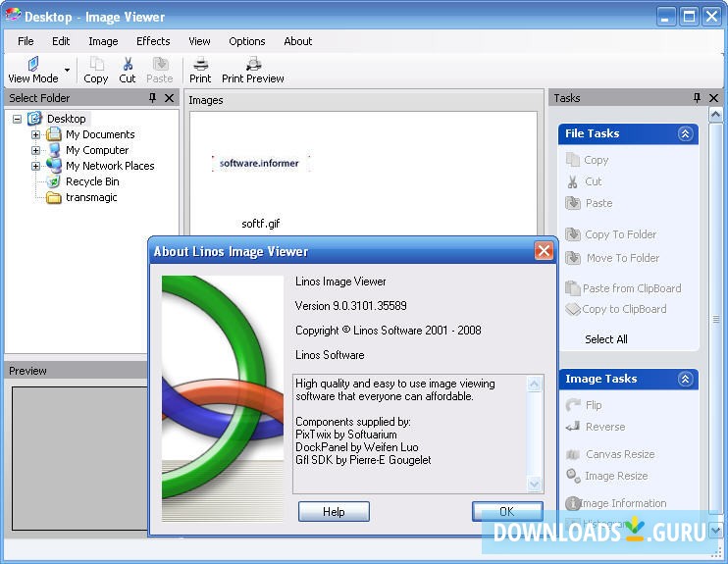The image size is (728, 564).
Task: Close the Select Folder panel
Action: pyautogui.click(x=170, y=97)
